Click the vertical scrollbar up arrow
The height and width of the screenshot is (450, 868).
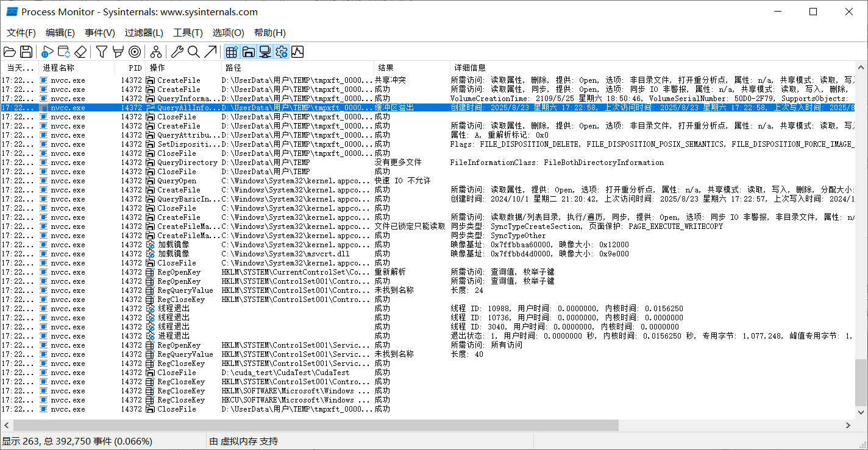point(861,67)
